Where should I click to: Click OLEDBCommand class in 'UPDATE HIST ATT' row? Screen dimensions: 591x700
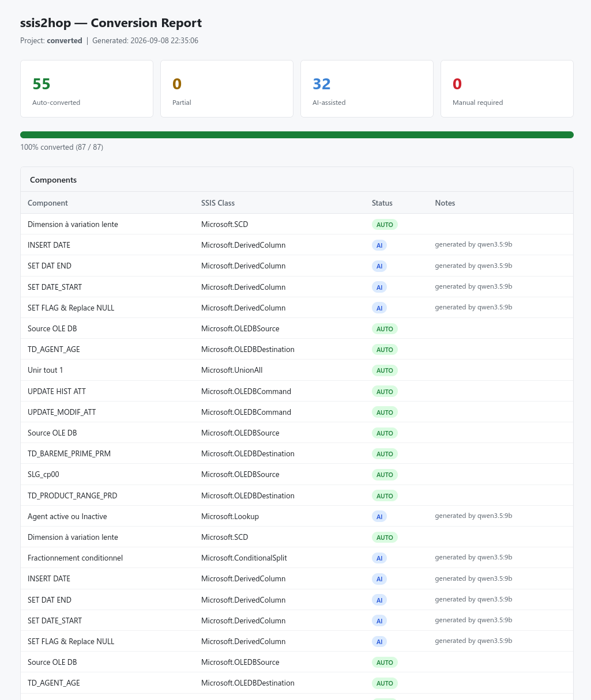246,391
